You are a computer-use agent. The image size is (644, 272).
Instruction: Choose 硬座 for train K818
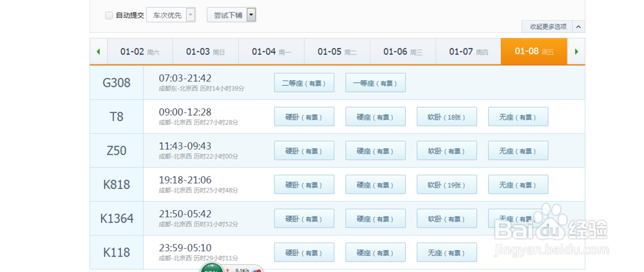click(x=375, y=184)
